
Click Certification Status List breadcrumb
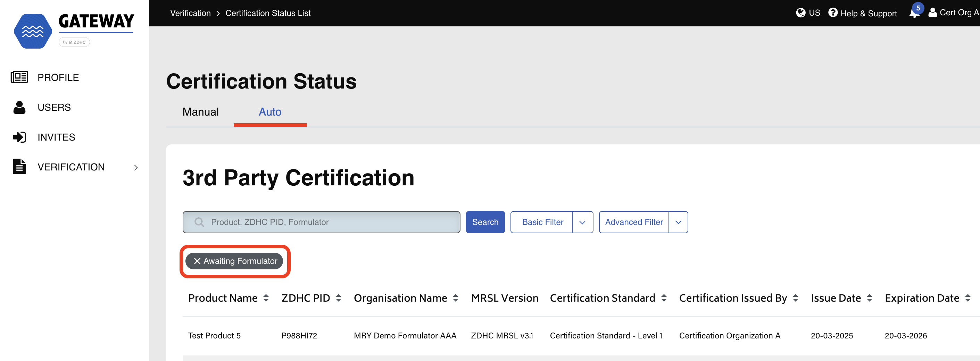(268, 13)
